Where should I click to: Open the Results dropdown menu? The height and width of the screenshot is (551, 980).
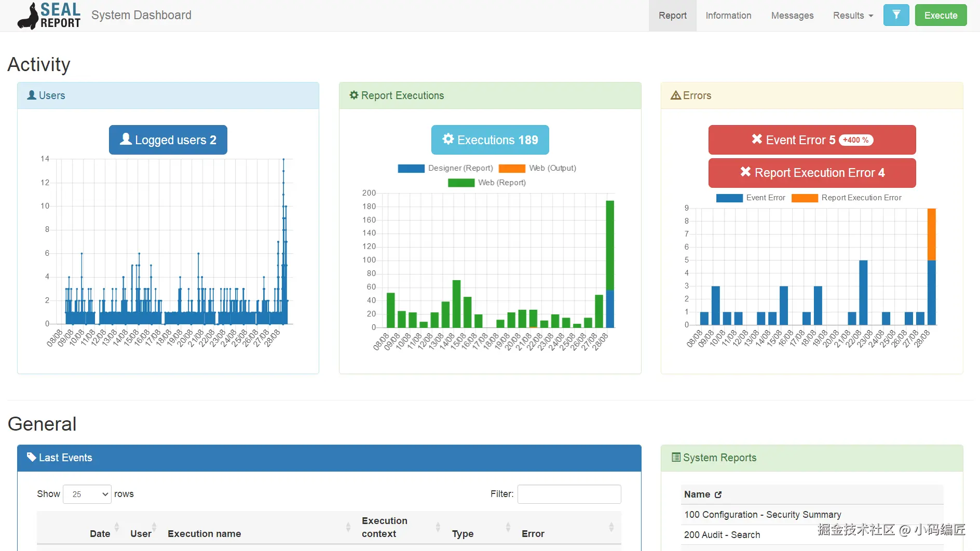[853, 16]
